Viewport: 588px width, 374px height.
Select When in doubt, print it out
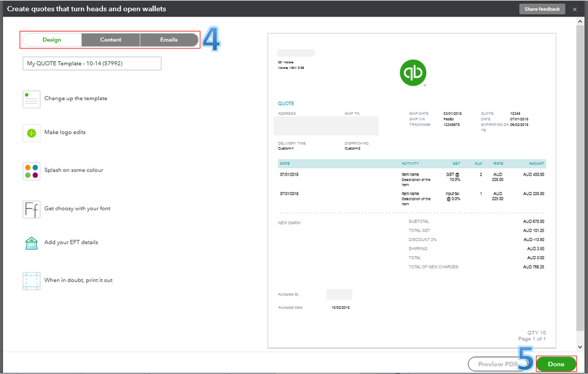pos(78,280)
